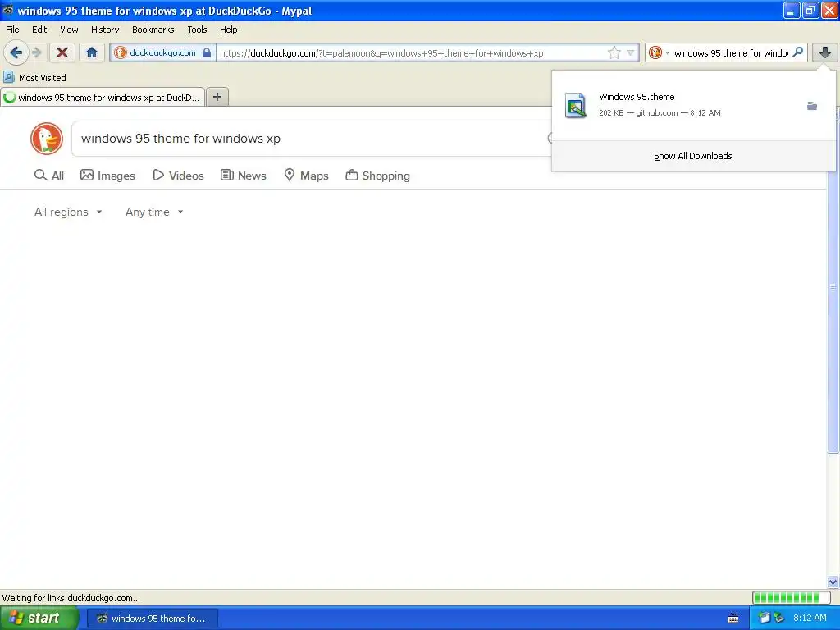
Task: Open Windows 95.theme download file icon
Action: coord(576,105)
